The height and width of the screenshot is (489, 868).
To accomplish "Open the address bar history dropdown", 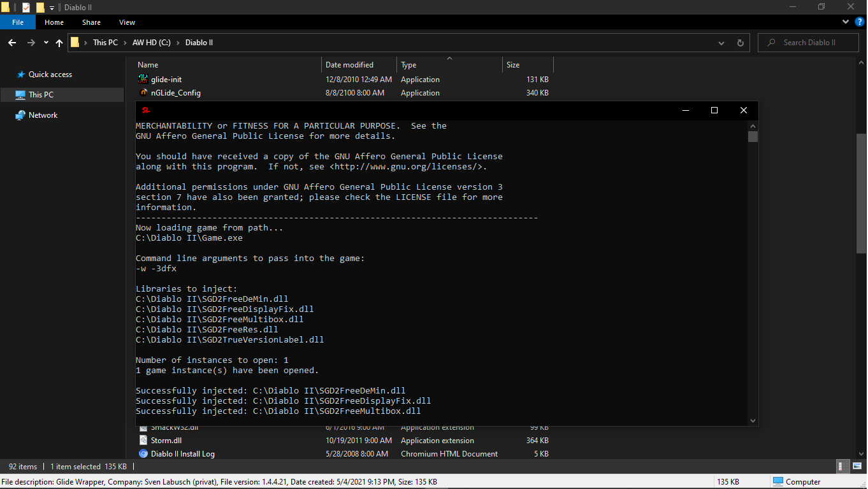I will click(721, 42).
